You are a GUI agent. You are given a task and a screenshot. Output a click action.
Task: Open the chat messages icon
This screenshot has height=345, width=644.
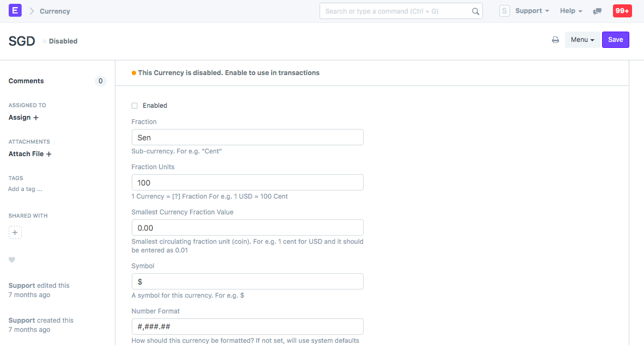(x=597, y=11)
